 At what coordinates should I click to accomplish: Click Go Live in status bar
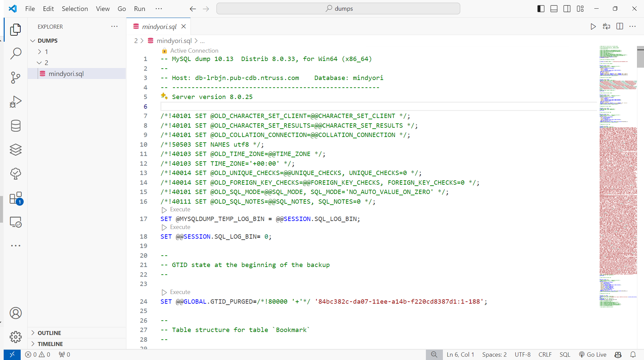pos(593,355)
